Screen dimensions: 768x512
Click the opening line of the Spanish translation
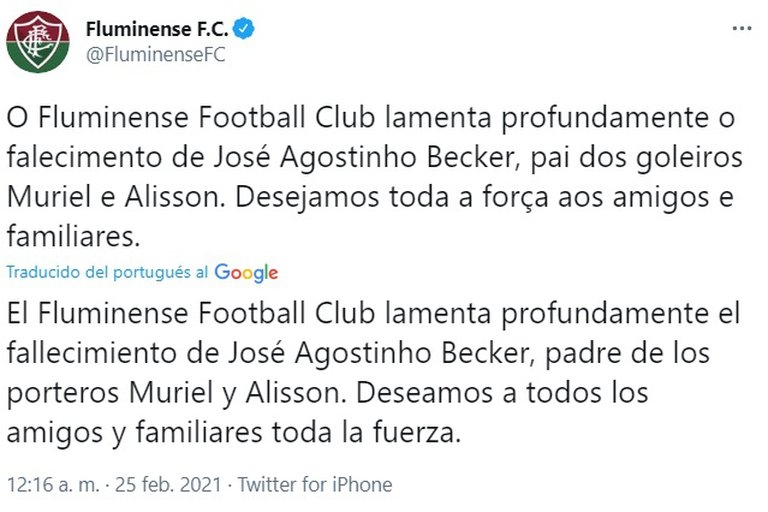coord(373,314)
